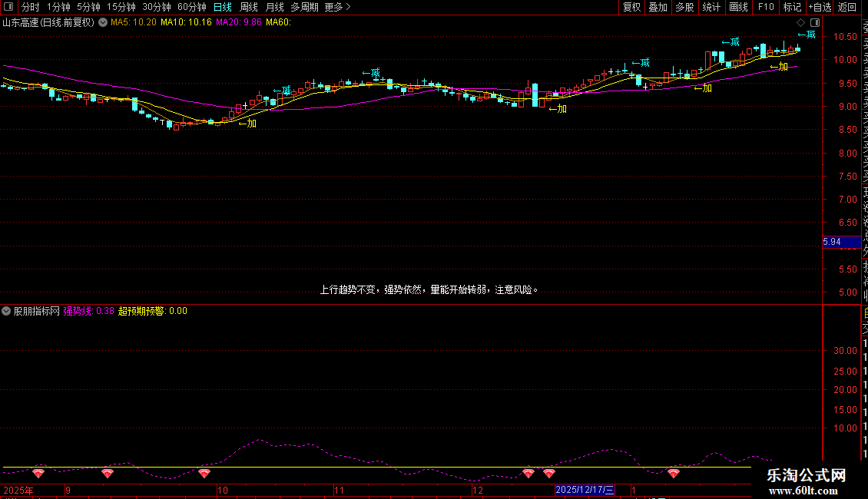Image resolution: width=868 pixels, height=499 pixels.
Task: Click the 超预期预警: 0.00 value
Action: [x=153, y=311]
